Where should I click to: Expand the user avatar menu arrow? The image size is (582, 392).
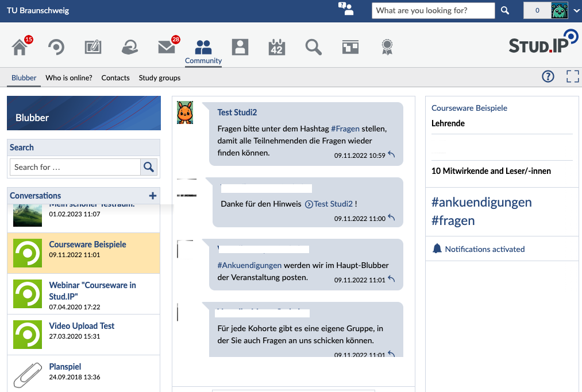tap(576, 11)
